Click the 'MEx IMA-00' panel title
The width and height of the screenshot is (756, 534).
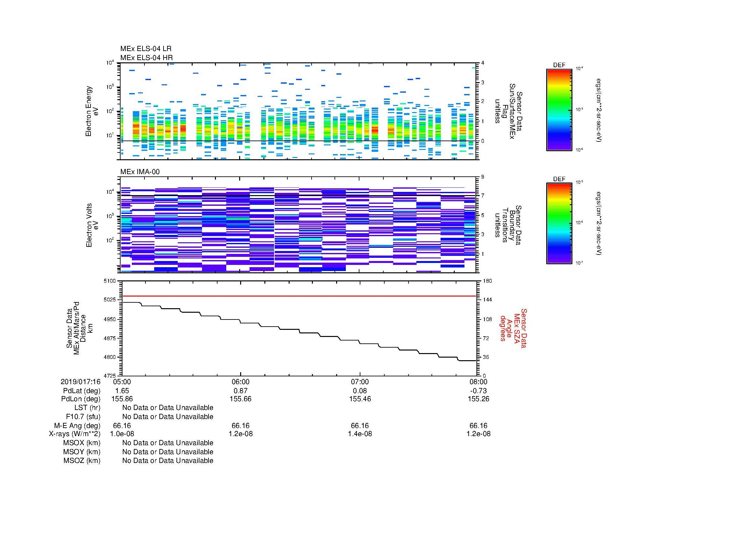click(x=140, y=172)
